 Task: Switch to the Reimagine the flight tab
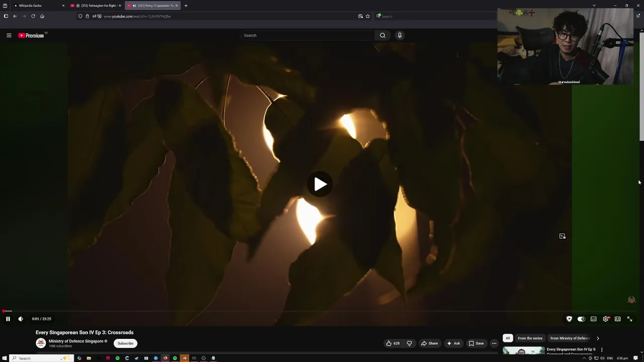[x=95, y=6]
